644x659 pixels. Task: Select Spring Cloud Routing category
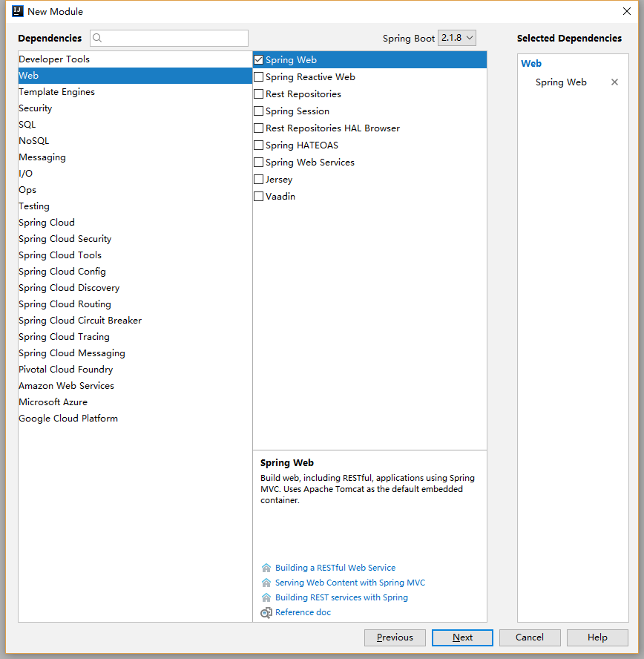135,304
